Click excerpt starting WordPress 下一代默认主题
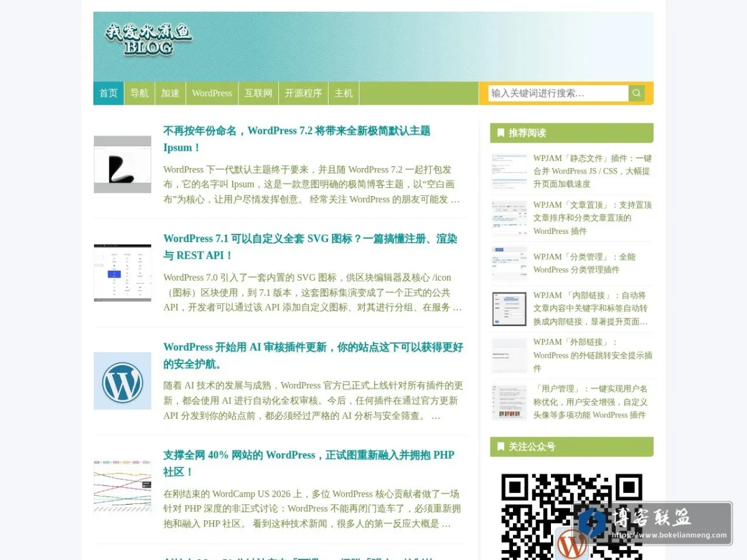The width and height of the screenshot is (747, 560). pos(311,184)
